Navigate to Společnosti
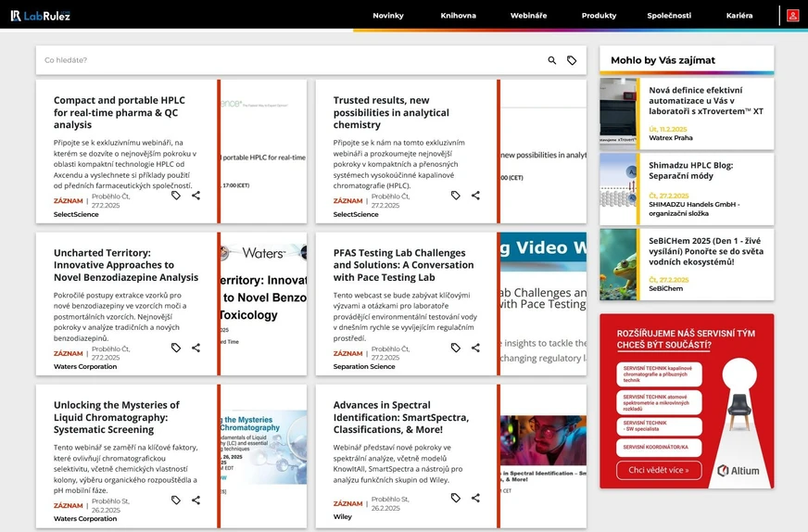The height and width of the screenshot is (532, 808). (x=669, y=16)
